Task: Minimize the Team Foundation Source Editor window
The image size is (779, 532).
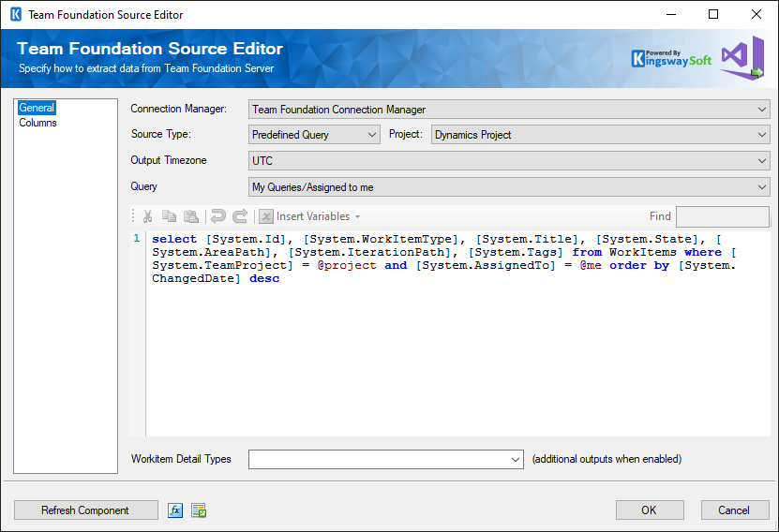Action: 671,14
